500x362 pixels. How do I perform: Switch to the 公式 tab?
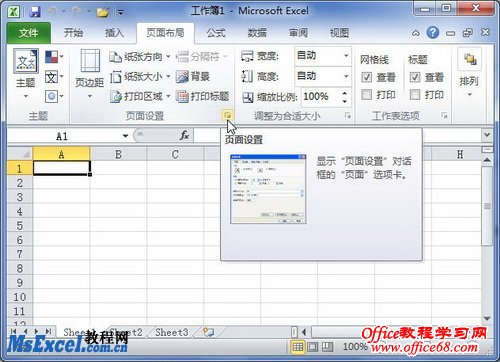tap(216, 33)
